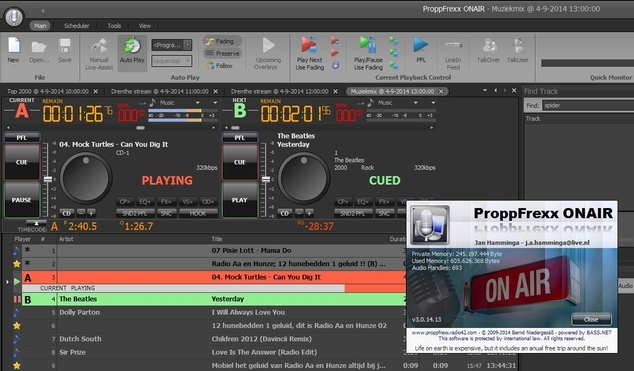
Task: Switch to Drenthe stream 11:00:00 tab
Action: point(159,91)
